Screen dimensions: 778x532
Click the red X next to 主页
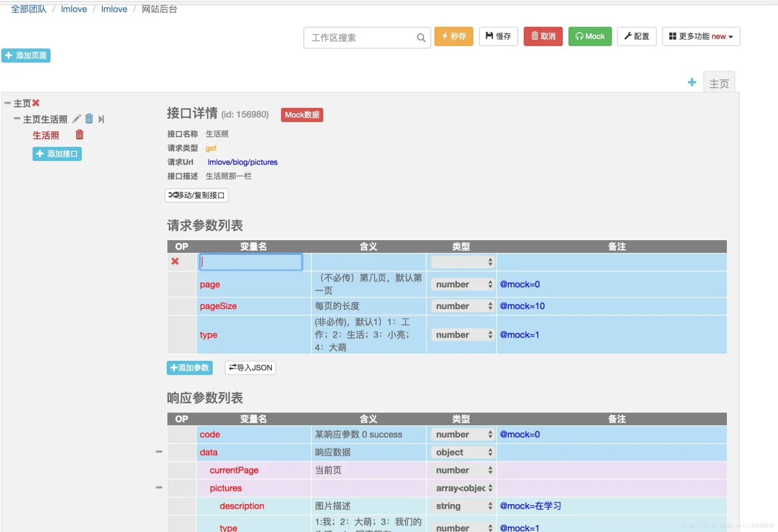36,103
